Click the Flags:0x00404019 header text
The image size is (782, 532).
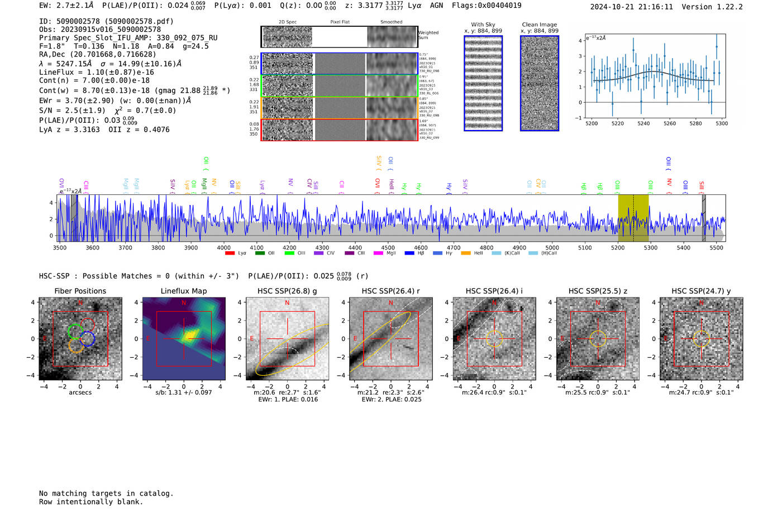pyautogui.click(x=487, y=6)
